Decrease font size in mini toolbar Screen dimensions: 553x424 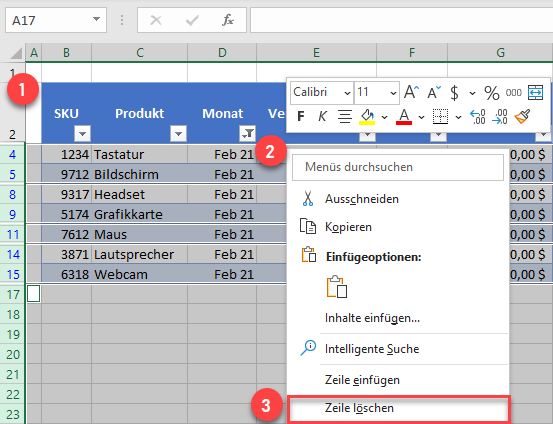click(x=434, y=92)
